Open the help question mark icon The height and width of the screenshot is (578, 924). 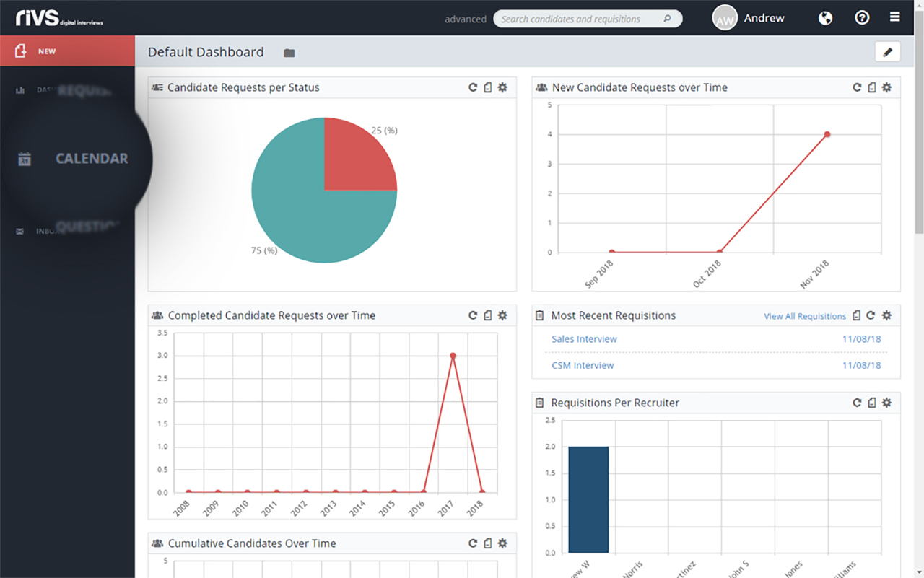[x=862, y=18]
